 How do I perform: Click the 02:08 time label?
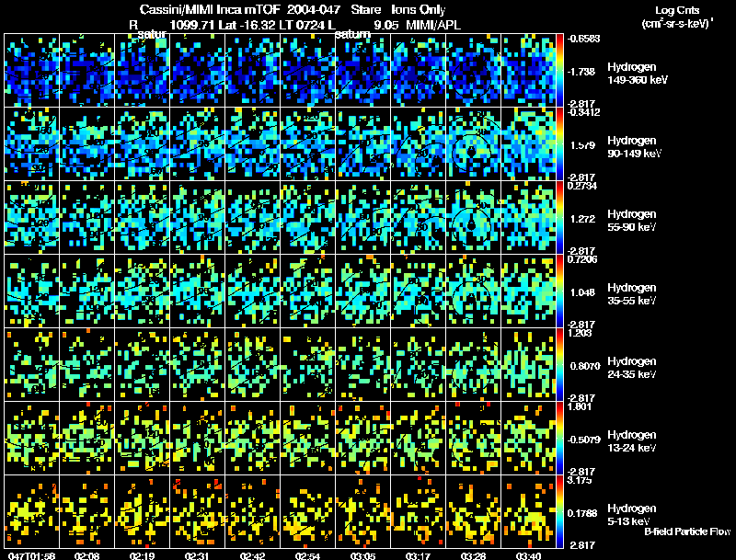86,555
